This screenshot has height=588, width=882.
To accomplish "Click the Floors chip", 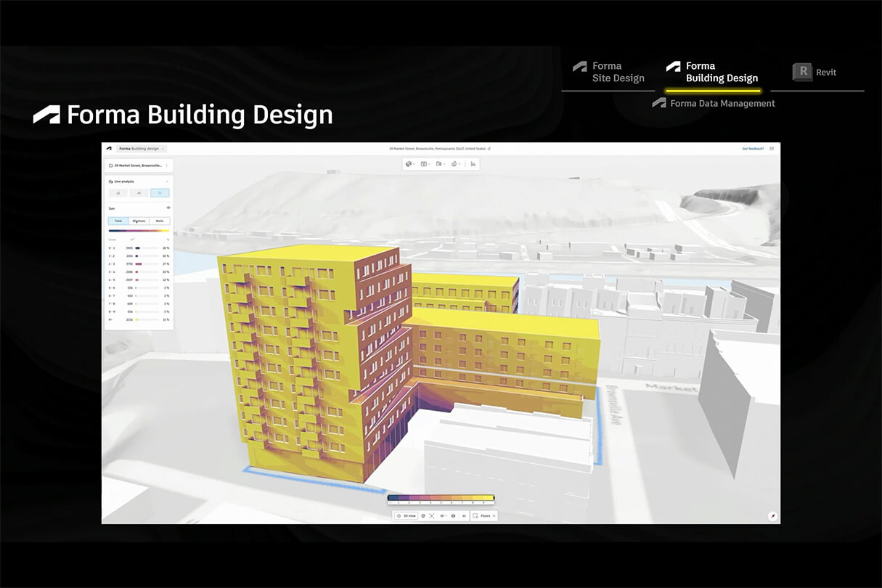I will coord(483,515).
